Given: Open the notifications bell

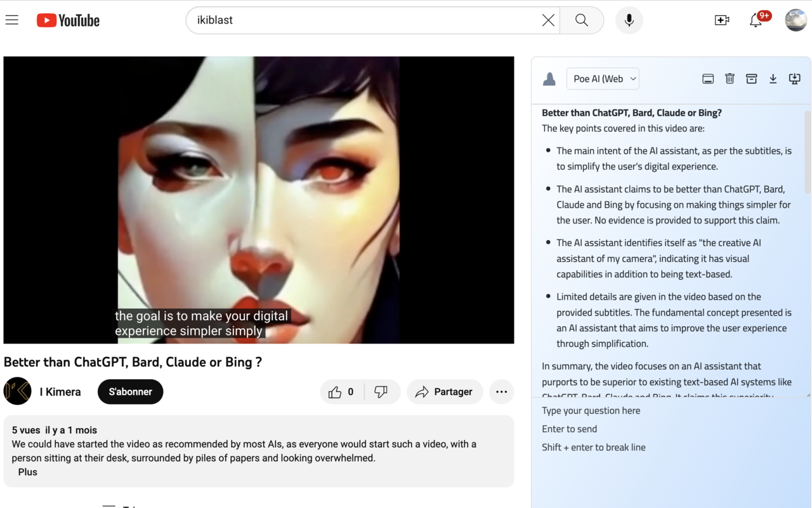Looking at the screenshot, I should point(756,20).
